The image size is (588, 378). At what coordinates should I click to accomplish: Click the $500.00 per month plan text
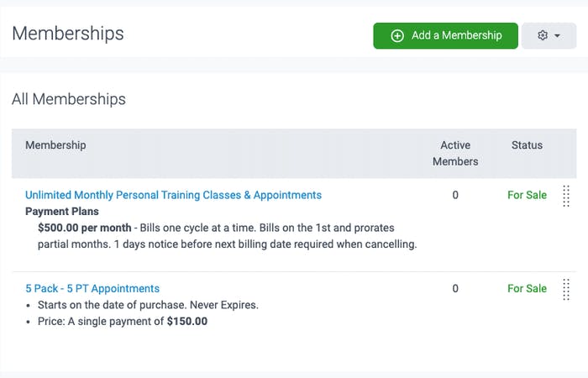tap(85, 228)
